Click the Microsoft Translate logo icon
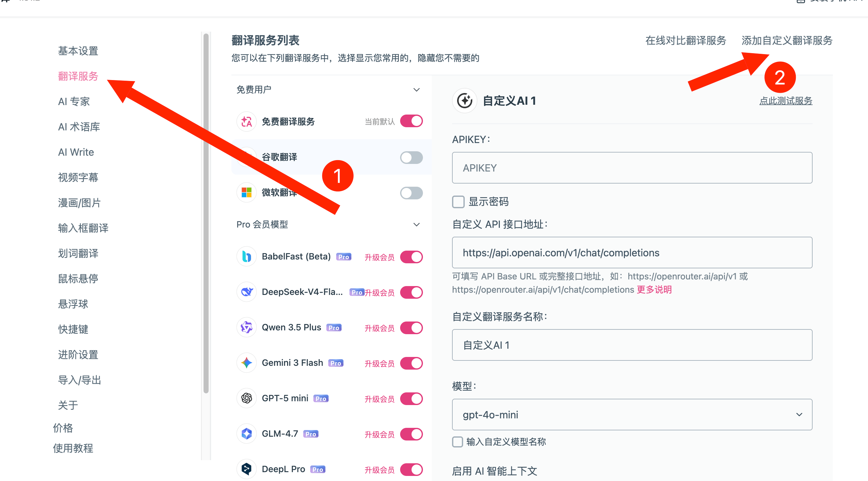868x481 pixels. [246, 193]
